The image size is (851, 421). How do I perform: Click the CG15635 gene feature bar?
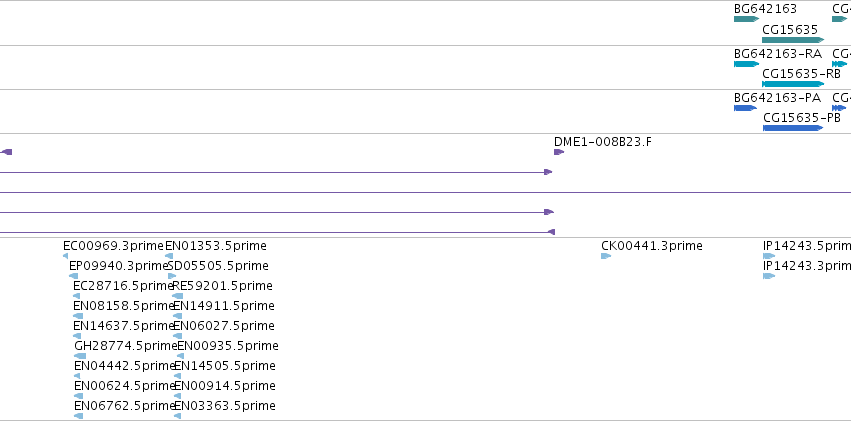click(793, 40)
